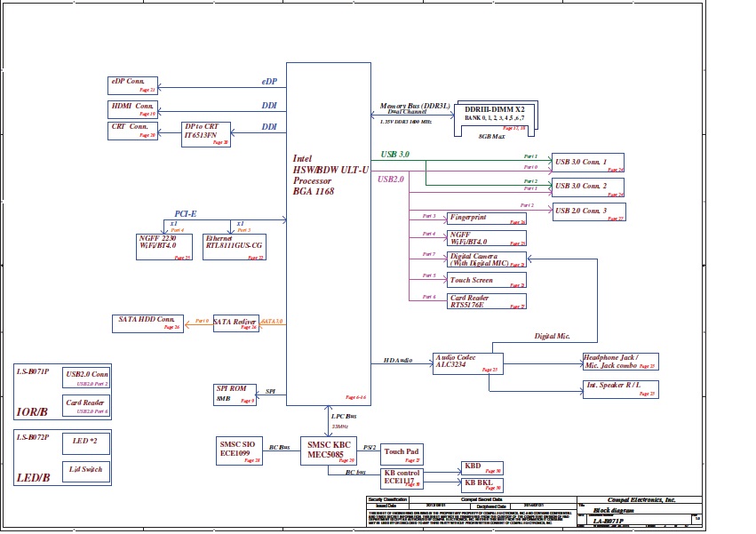Select the Lid Switch block
Screen dimensions: 756x534
[85, 469]
